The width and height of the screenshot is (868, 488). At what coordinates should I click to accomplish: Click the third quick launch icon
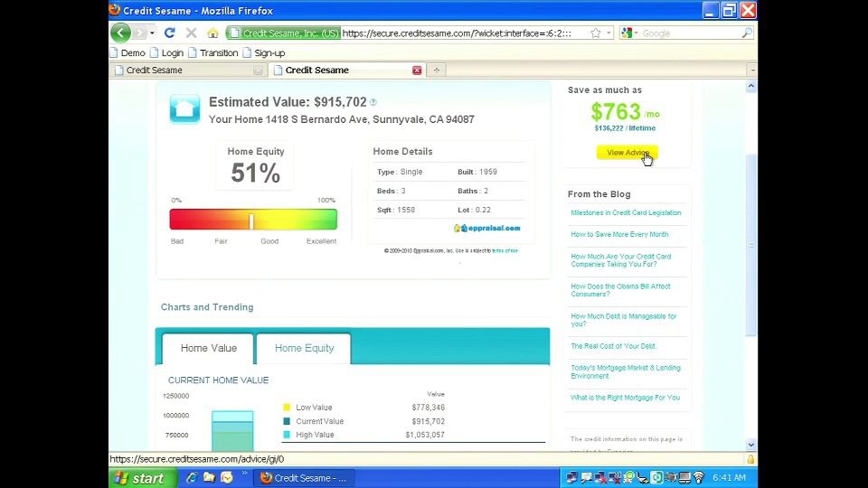point(226,477)
